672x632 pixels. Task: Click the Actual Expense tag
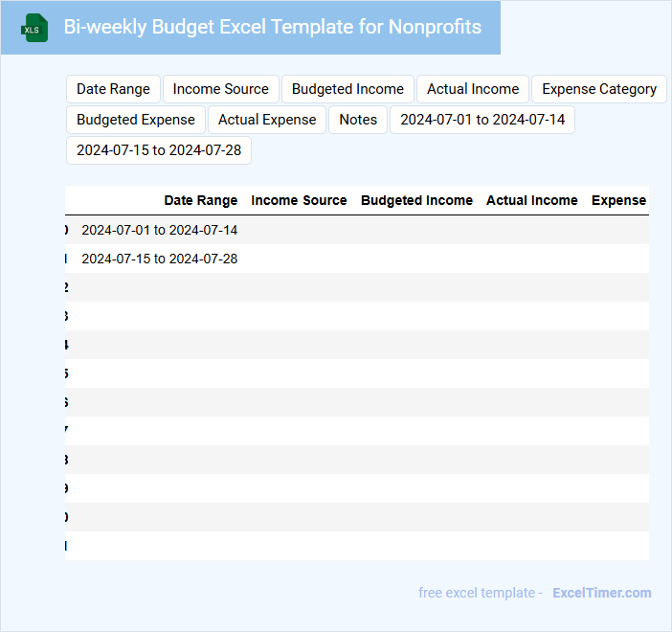(267, 120)
